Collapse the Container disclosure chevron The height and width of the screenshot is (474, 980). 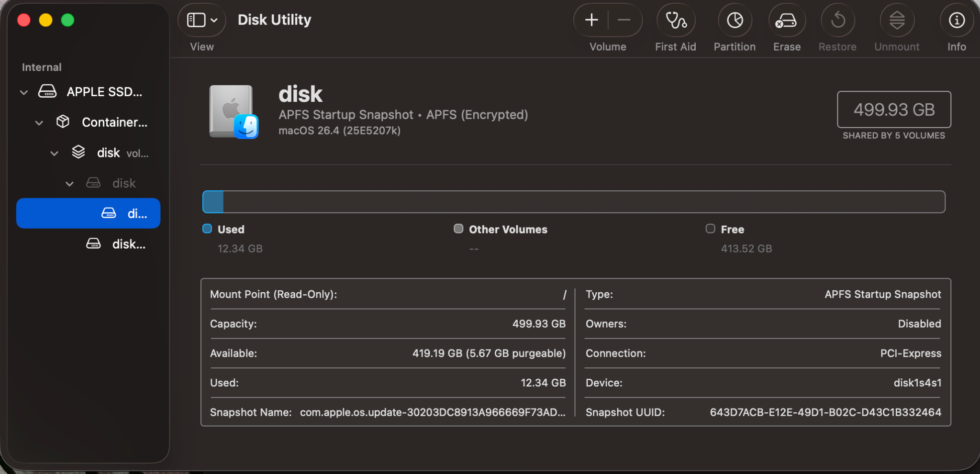tap(39, 123)
